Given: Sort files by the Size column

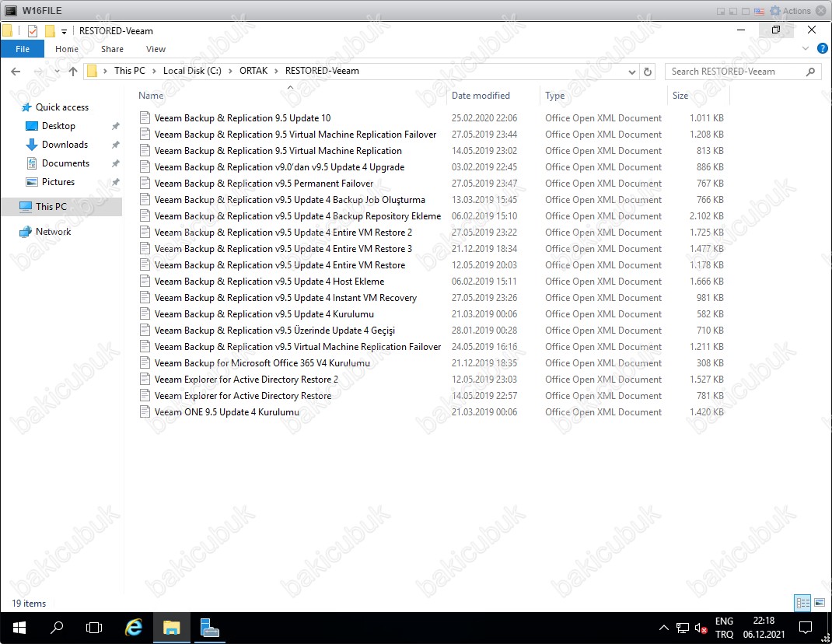Looking at the screenshot, I should click(x=680, y=96).
